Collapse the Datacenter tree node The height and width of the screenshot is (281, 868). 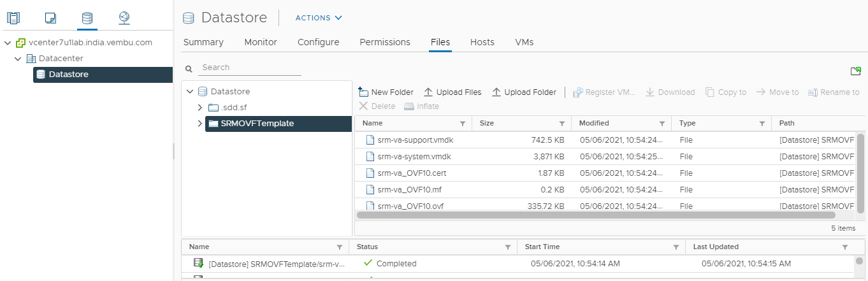[x=18, y=59]
